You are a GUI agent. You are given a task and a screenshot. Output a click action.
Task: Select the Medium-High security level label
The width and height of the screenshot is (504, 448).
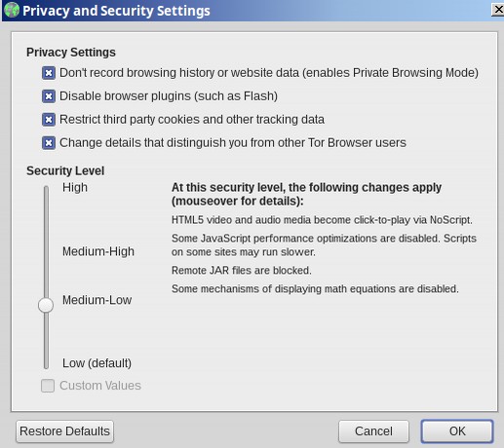[x=98, y=251]
